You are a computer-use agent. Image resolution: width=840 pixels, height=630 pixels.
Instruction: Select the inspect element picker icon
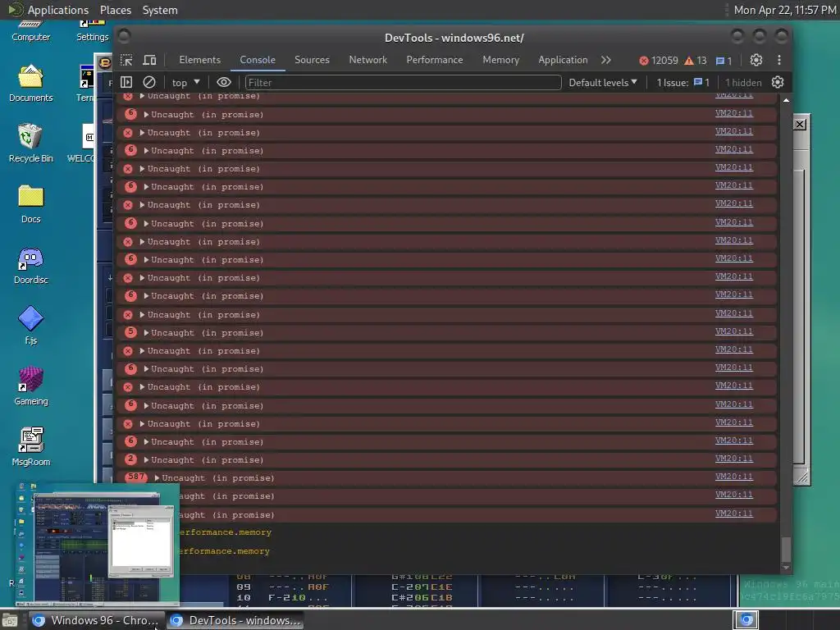click(x=126, y=60)
